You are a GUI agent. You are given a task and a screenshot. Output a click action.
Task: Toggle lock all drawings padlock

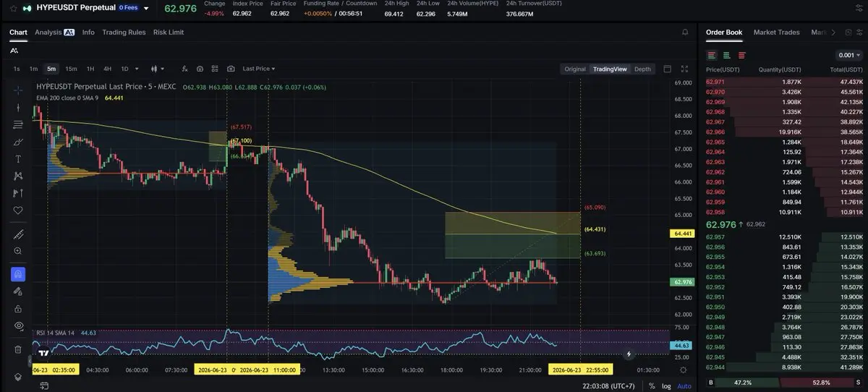(18, 309)
